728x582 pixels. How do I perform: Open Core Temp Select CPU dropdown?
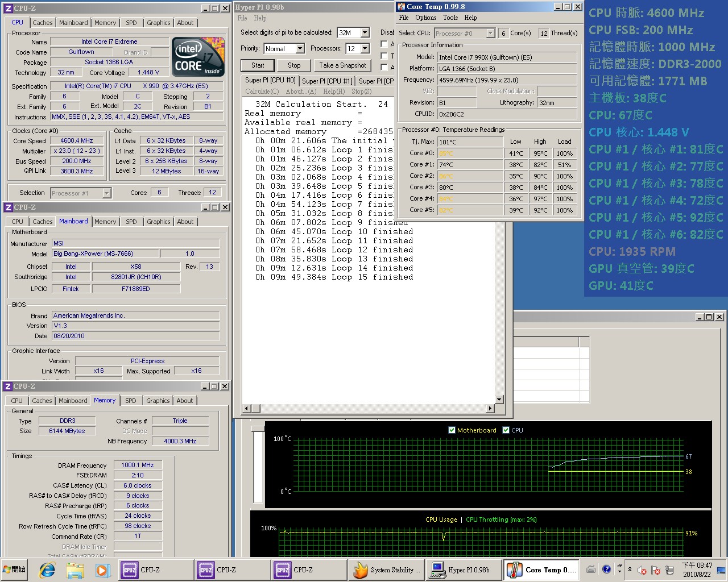pos(490,34)
